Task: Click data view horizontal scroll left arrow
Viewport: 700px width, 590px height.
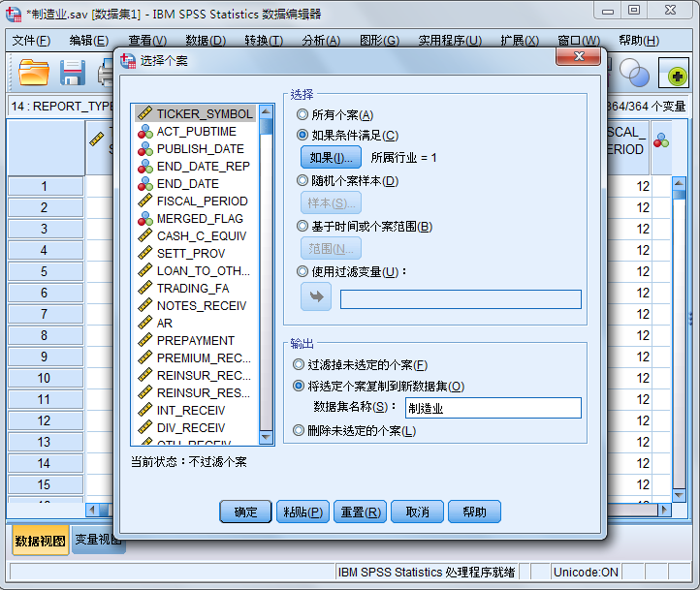Action: [92, 510]
